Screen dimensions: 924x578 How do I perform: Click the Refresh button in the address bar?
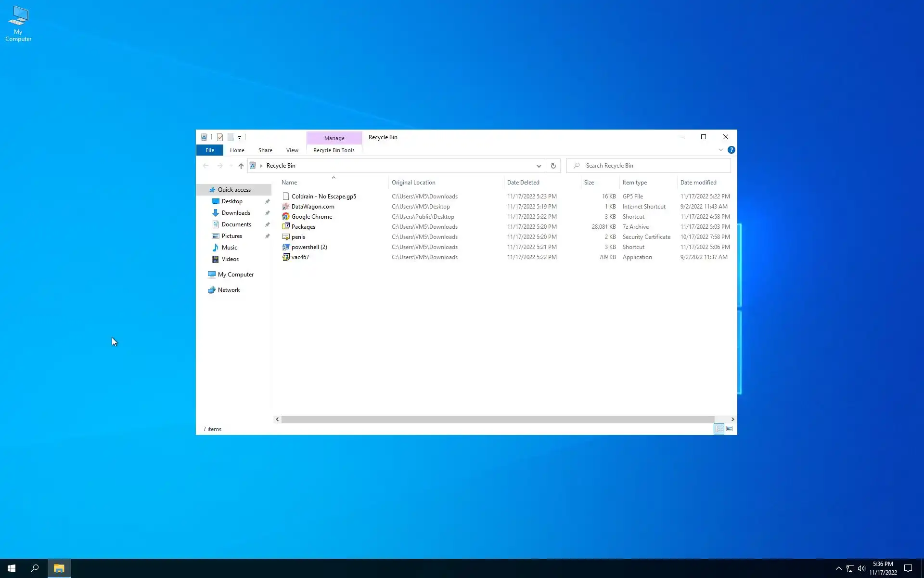[553, 166]
